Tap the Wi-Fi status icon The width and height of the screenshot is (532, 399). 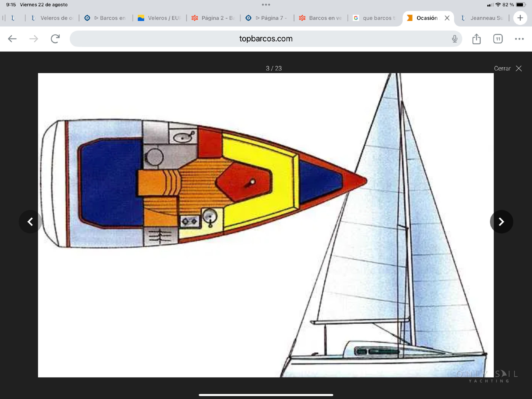pyautogui.click(x=498, y=5)
